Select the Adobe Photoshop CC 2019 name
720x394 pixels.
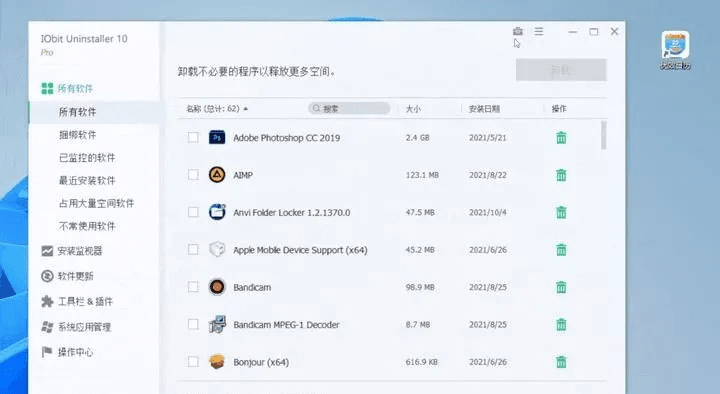point(287,138)
